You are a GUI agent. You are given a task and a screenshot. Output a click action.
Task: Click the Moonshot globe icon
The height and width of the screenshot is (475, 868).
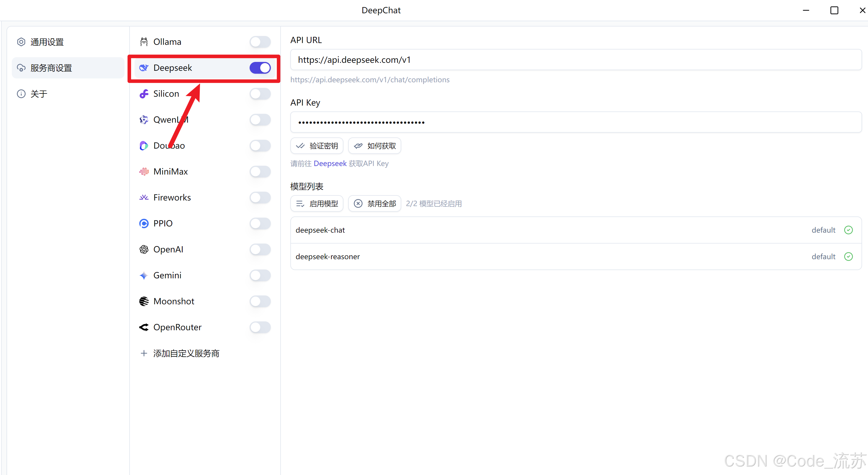pos(144,301)
